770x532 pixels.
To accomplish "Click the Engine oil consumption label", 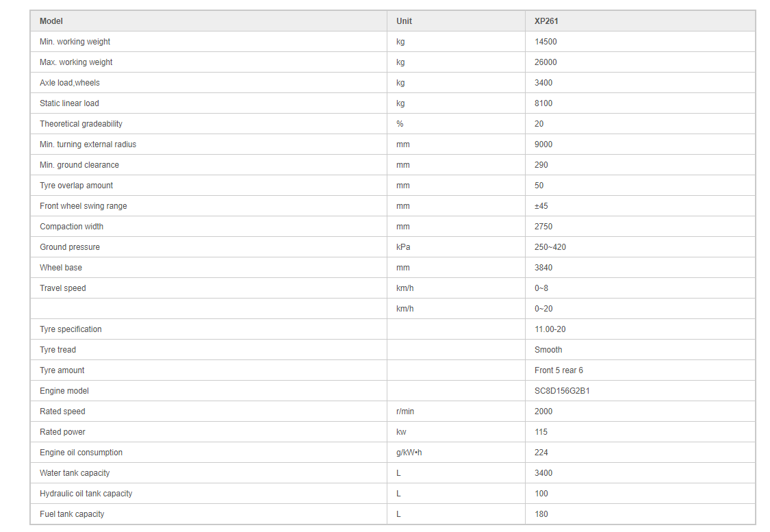I will [81, 453].
